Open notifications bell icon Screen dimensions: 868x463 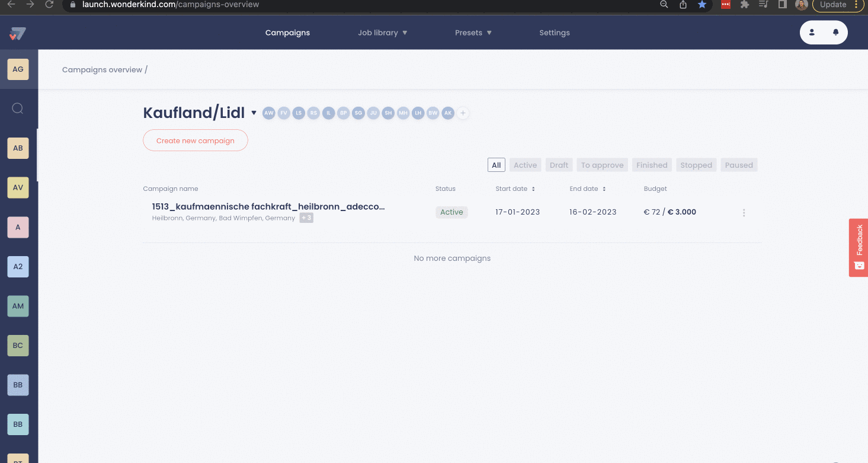click(x=836, y=33)
